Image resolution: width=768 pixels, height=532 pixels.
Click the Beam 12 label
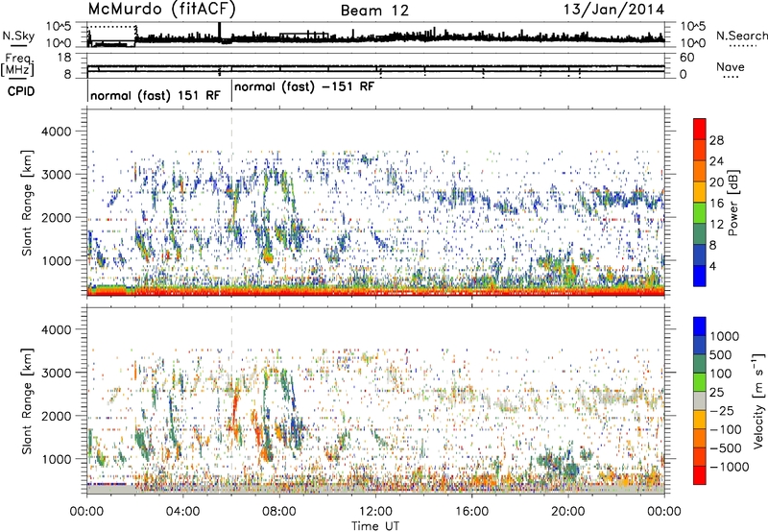click(x=374, y=11)
